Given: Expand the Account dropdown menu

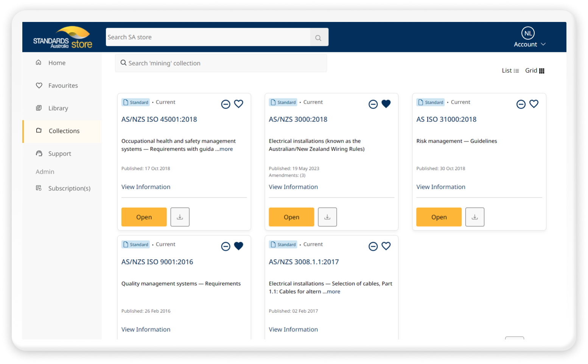Looking at the screenshot, I should pos(529,44).
